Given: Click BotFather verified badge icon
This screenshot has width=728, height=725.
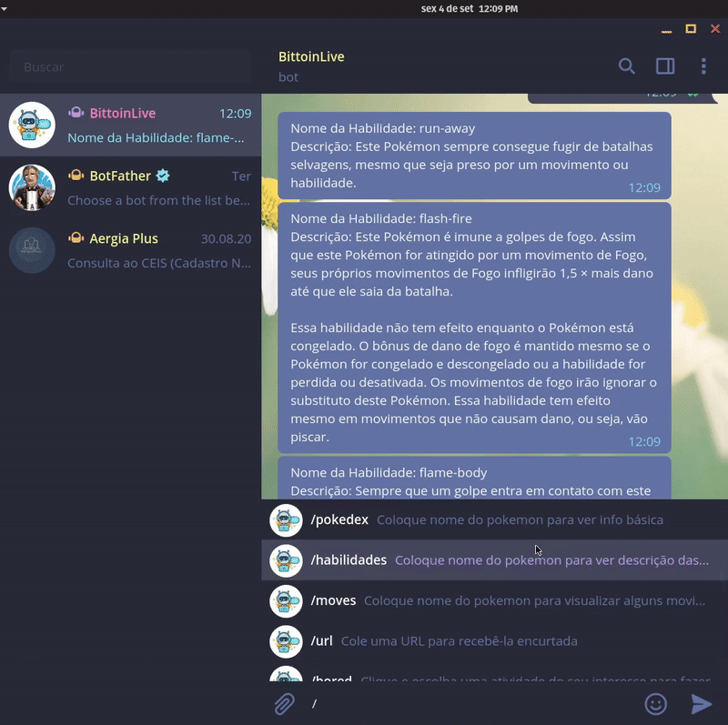Looking at the screenshot, I should [163, 176].
